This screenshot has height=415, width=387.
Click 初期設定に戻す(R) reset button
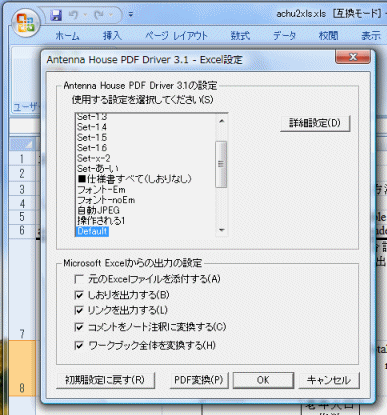[105, 380]
